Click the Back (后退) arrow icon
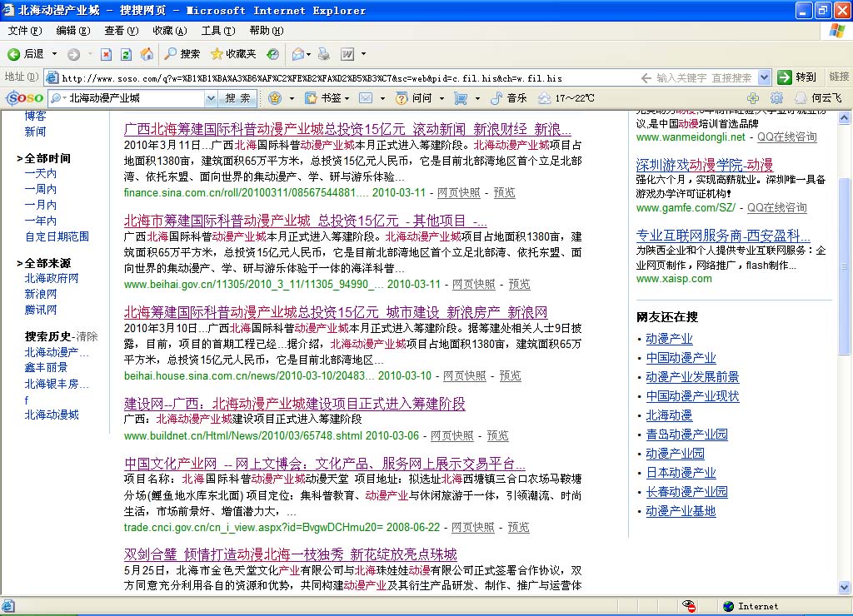The image size is (853, 616). 13,54
